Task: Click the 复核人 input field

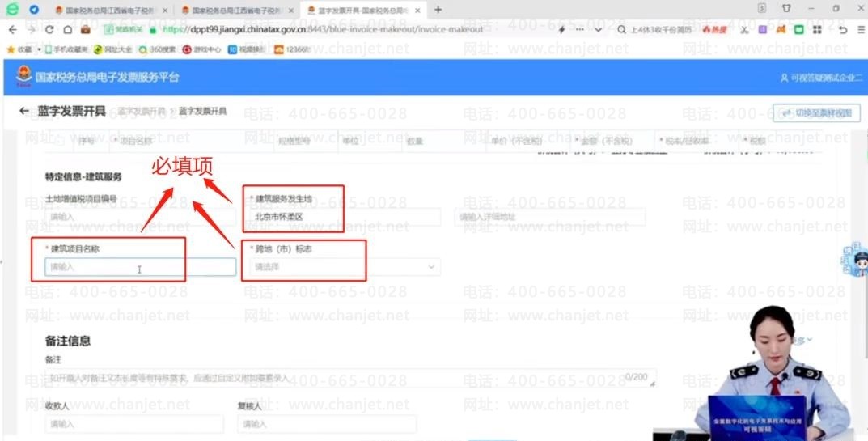Action: pos(327,424)
